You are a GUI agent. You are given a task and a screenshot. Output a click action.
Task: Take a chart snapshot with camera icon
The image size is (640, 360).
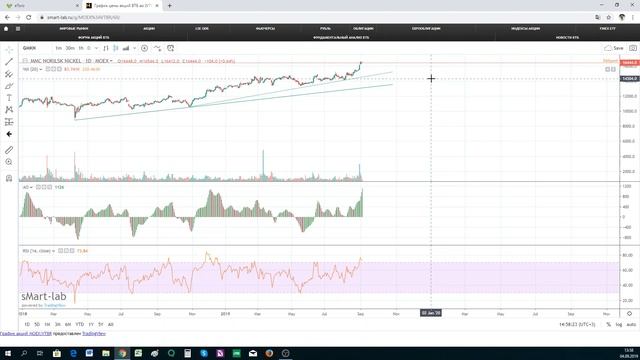(633, 48)
